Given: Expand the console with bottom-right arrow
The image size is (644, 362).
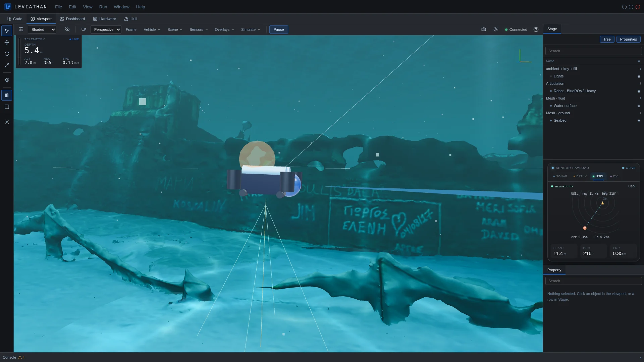Looking at the screenshot, I should [x=640, y=358].
